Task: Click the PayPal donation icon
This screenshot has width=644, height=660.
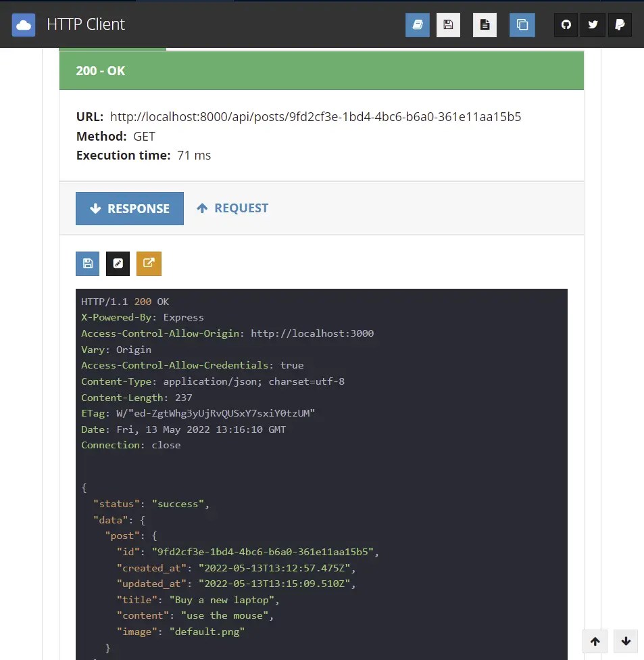Action: pos(620,24)
